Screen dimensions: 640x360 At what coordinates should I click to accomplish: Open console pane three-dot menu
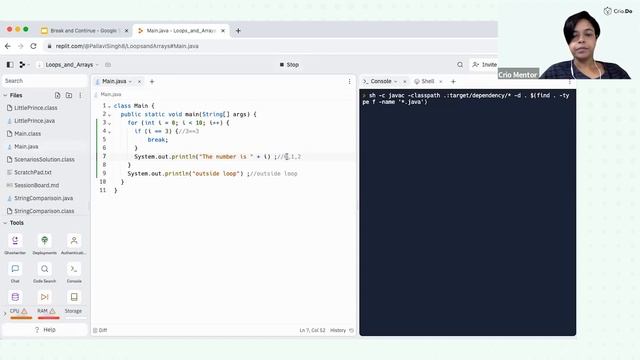pos(570,82)
